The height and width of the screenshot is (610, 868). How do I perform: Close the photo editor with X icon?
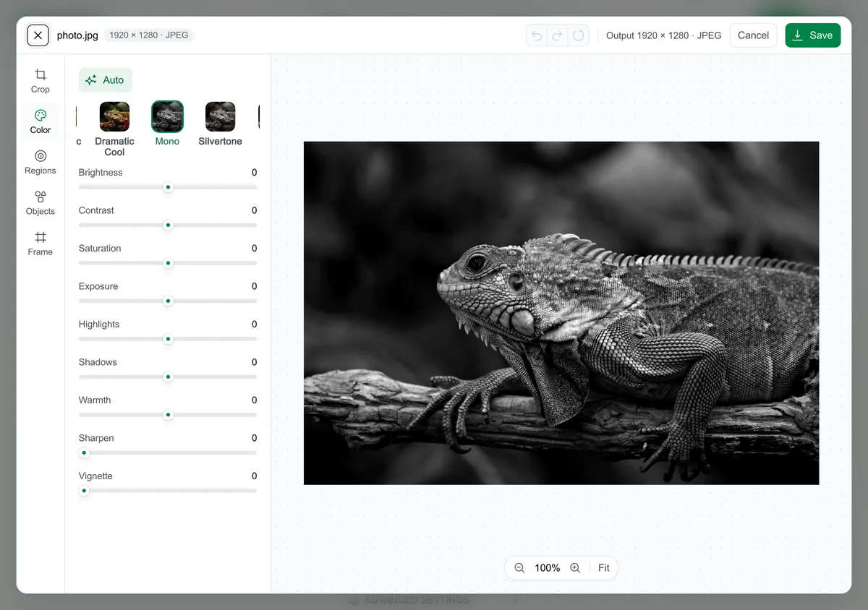pyautogui.click(x=38, y=35)
